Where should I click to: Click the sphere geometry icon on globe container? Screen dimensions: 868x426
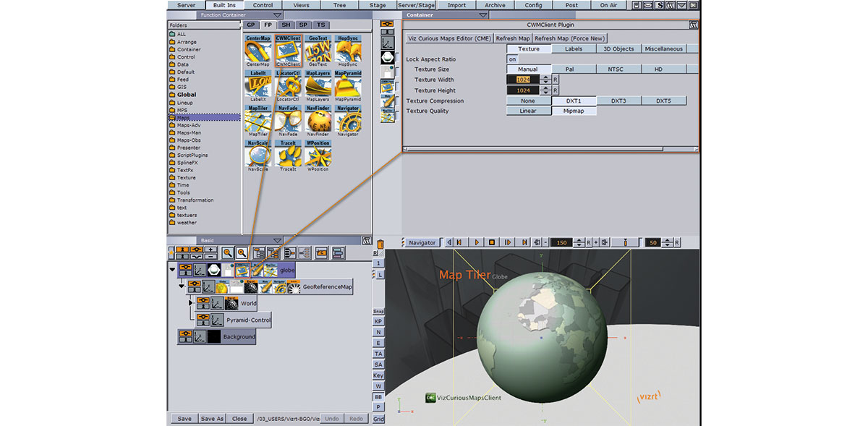click(x=214, y=270)
